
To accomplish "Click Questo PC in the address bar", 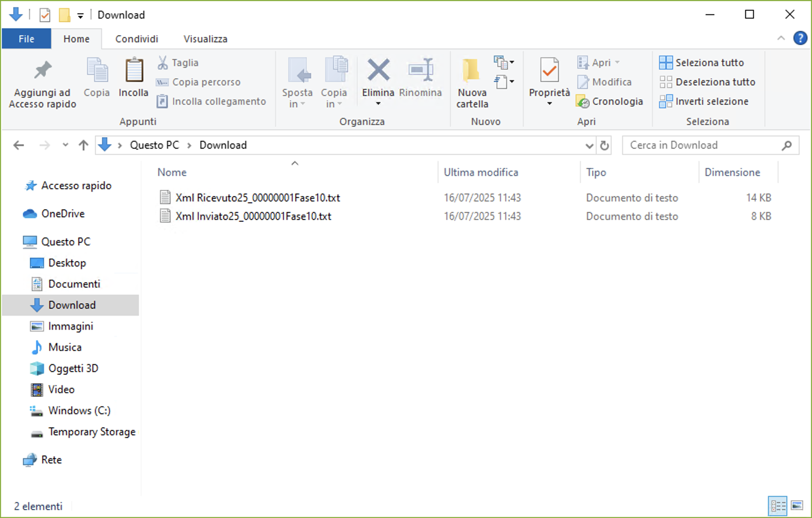I will (154, 145).
